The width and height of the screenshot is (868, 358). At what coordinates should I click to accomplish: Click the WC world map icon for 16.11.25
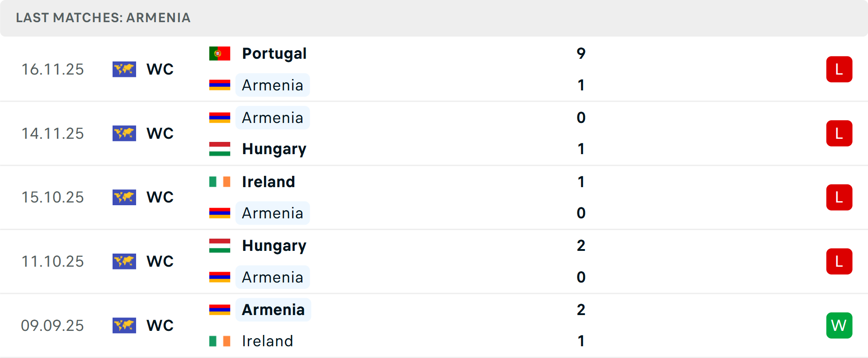pyautogui.click(x=124, y=69)
